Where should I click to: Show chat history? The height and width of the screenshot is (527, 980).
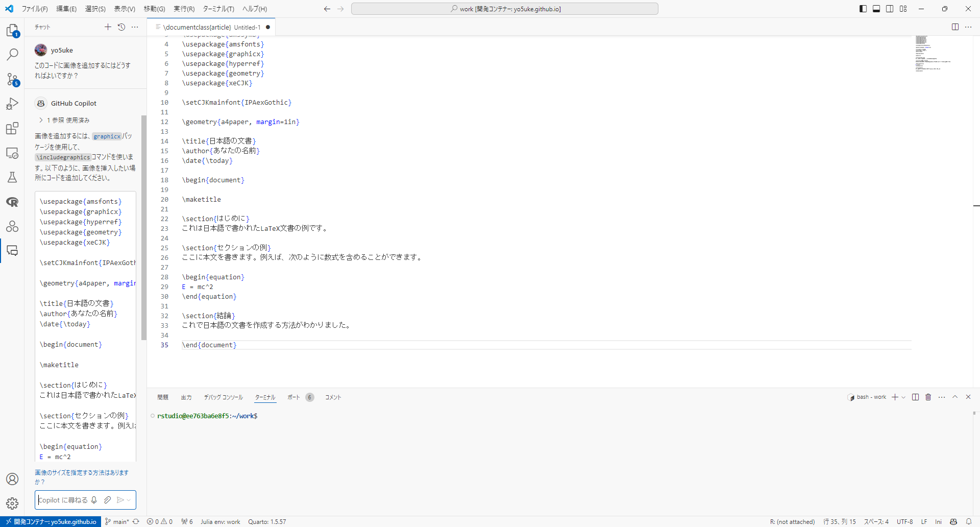(121, 27)
